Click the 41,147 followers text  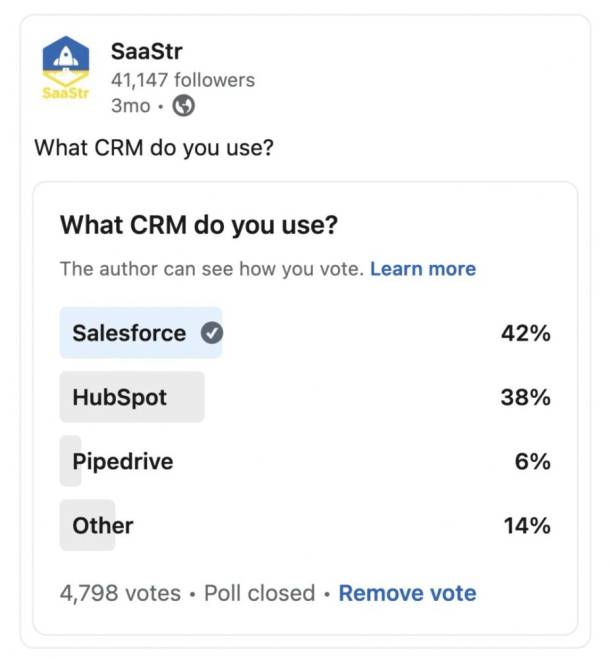(182, 80)
